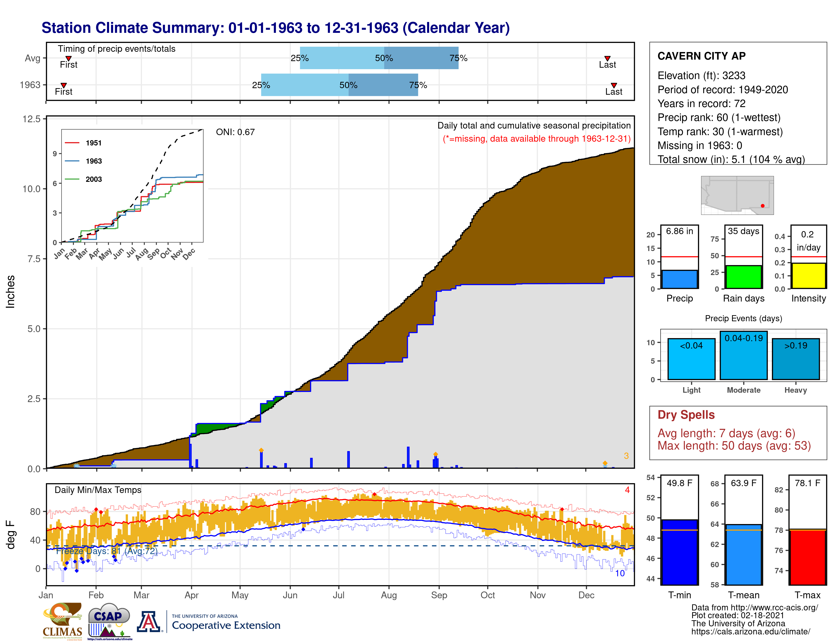Image resolution: width=833 pixels, height=644 pixels.
Task: Click the Avg First red triangle marker
Action: (69, 58)
